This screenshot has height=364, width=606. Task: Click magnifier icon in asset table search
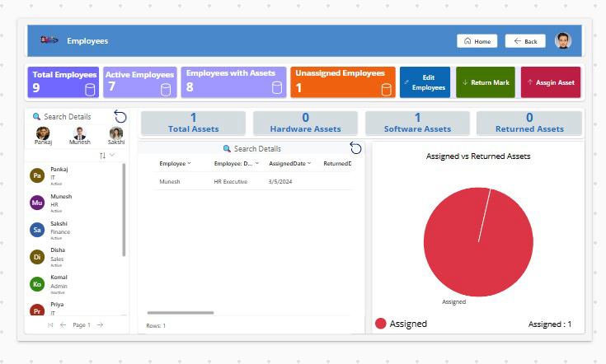[227, 148]
